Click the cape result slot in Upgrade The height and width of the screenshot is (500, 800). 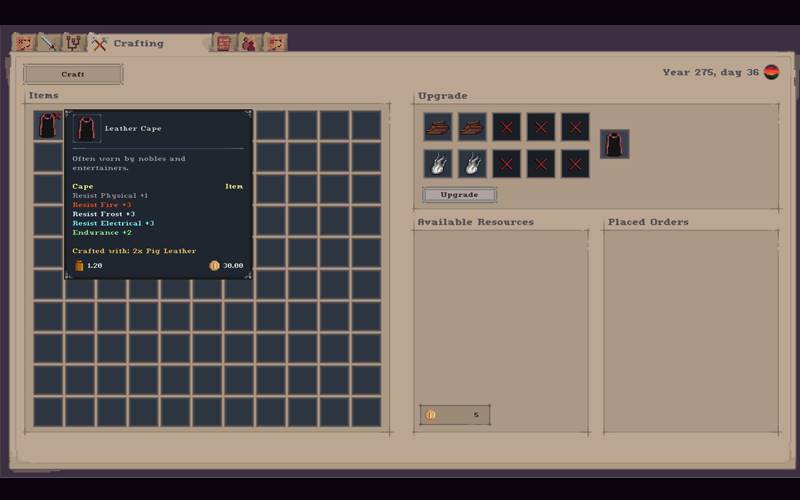614,144
